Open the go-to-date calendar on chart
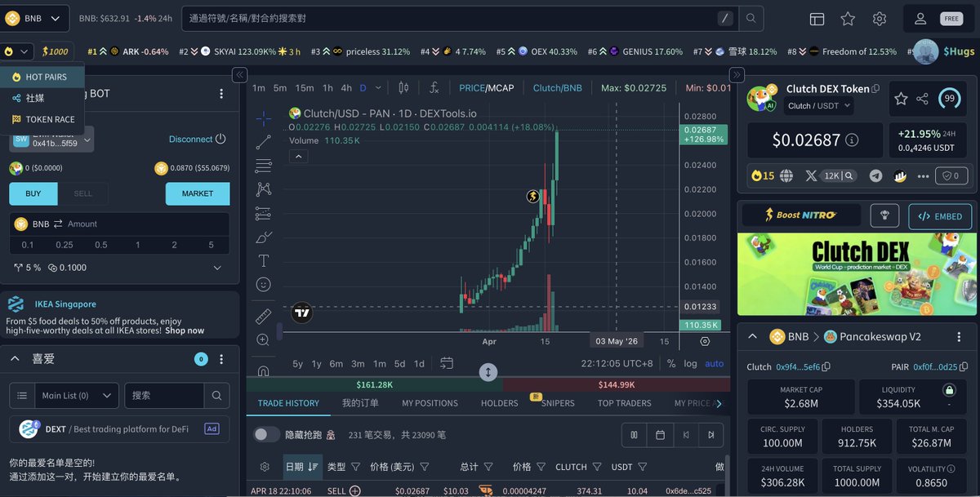This screenshot has height=497, width=980. 447,363
